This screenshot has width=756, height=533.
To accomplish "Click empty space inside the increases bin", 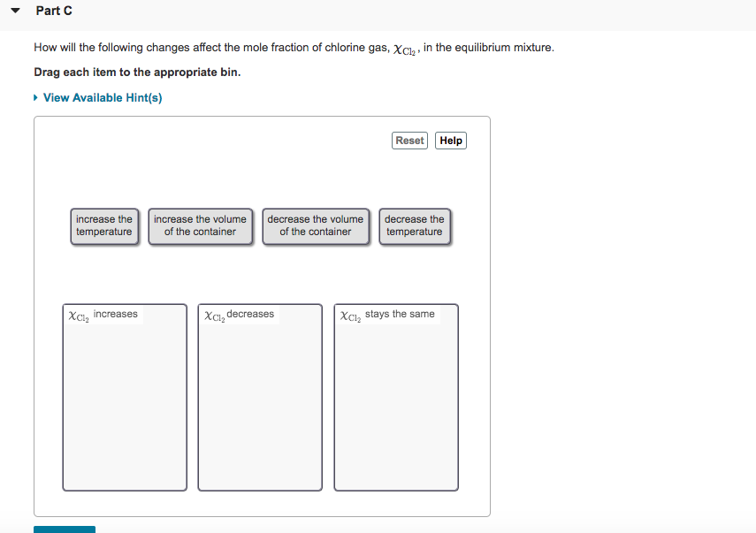I will click(x=125, y=407).
